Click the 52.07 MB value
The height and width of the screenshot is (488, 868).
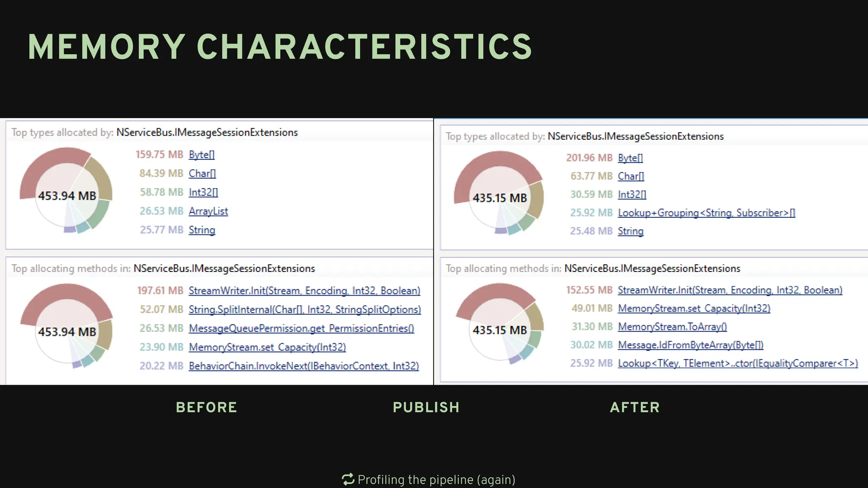click(161, 310)
